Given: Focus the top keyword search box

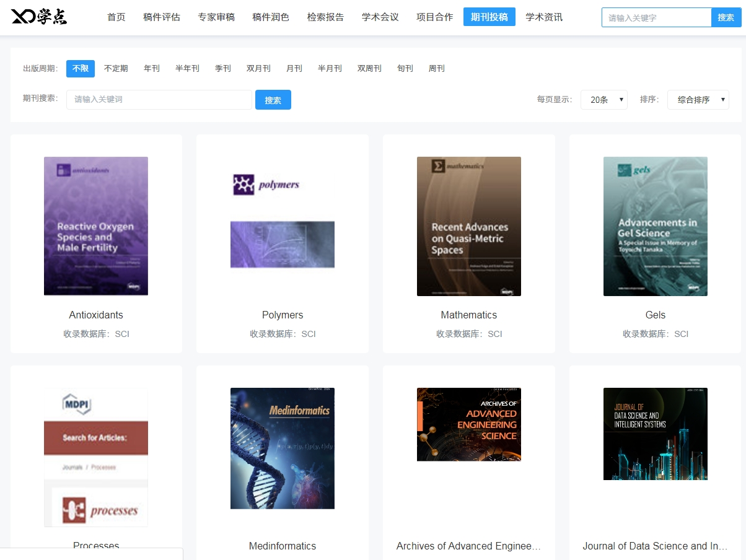Looking at the screenshot, I should pos(657,17).
